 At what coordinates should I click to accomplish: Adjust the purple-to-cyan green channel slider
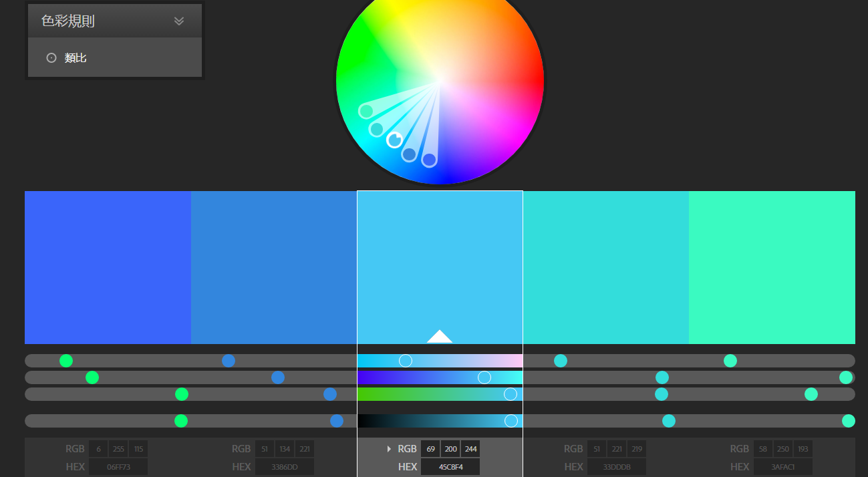pos(440,377)
